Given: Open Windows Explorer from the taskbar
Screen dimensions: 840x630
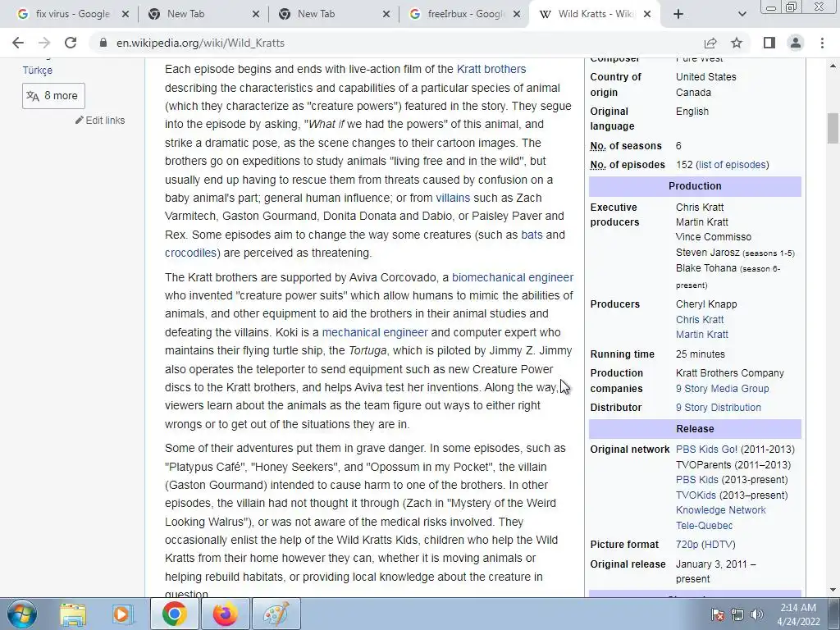Looking at the screenshot, I should coord(73,614).
